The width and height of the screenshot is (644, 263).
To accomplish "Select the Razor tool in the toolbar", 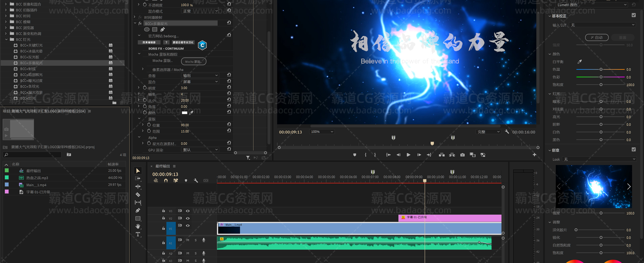I will point(138,194).
